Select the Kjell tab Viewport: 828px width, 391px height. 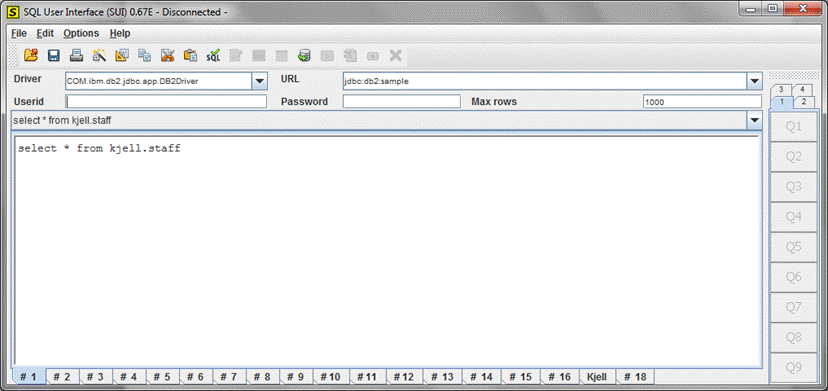pos(597,377)
